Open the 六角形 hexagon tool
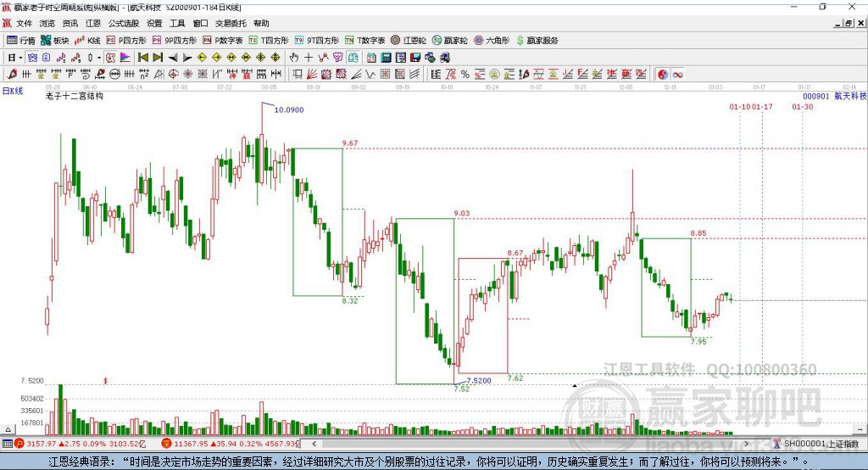This screenshot has height=470, width=868. pyautogui.click(x=492, y=41)
